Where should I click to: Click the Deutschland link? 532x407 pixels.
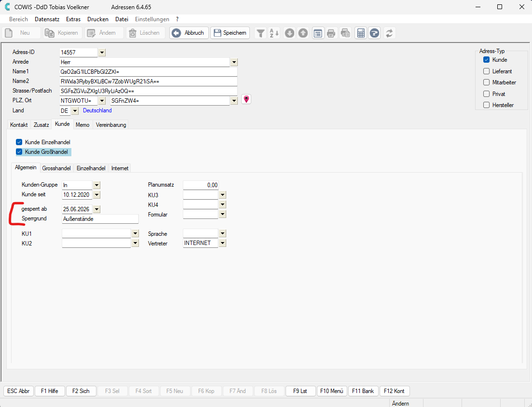97,110
